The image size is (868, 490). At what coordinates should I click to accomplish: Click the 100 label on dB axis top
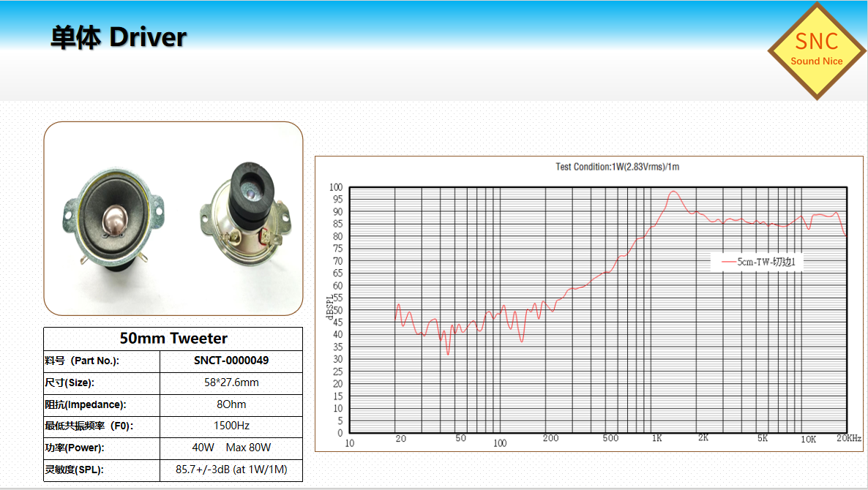335,187
